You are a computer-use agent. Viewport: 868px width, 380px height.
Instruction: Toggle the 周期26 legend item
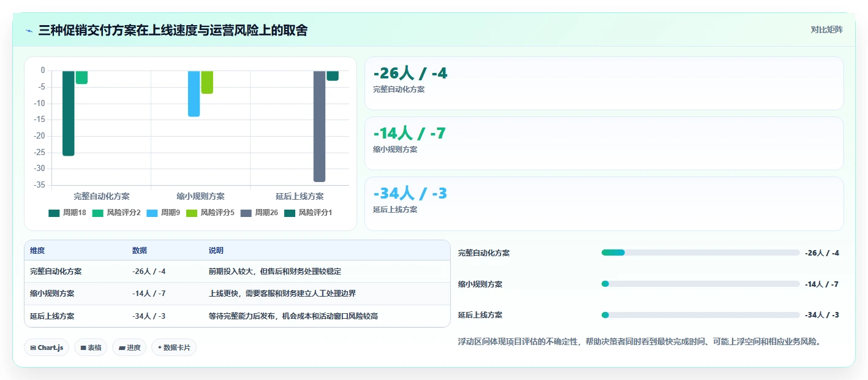click(x=259, y=213)
